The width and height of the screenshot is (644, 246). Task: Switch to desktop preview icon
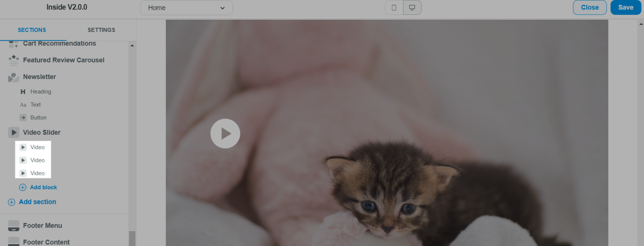(412, 8)
